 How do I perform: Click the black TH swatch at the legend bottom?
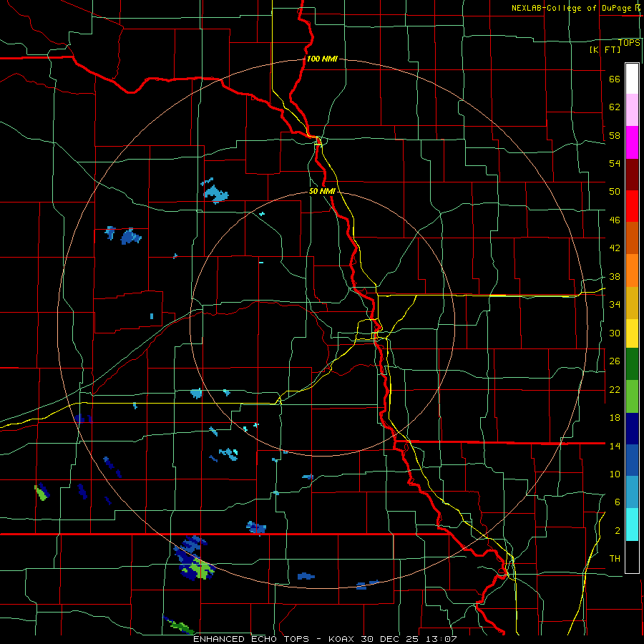pyautogui.click(x=632, y=557)
